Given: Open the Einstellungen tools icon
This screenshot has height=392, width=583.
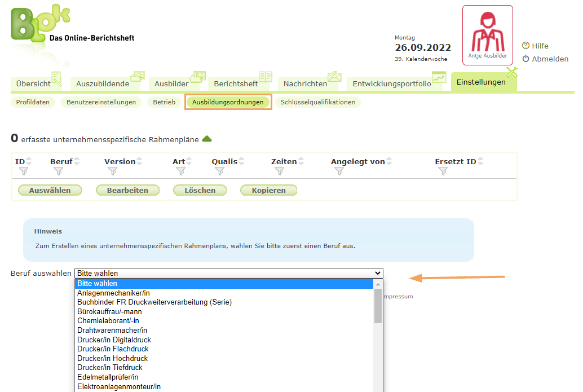Looking at the screenshot, I should pyautogui.click(x=512, y=72).
